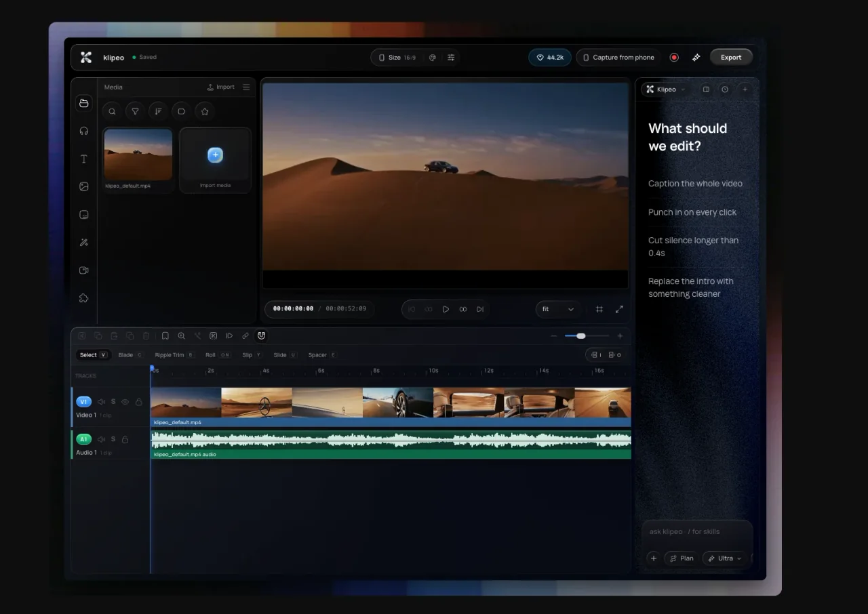Open the audio headphones sidebar panel
Image resolution: width=868 pixels, height=614 pixels.
(x=84, y=131)
